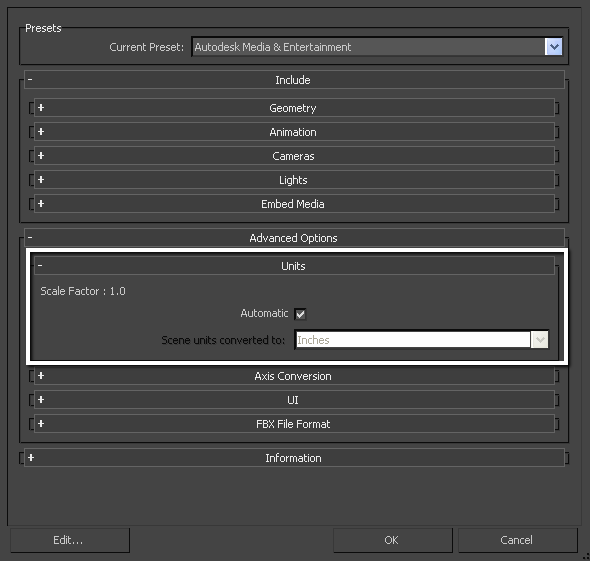Collapse the Include section
The height and width of the screenshot is (561, 590).
point(30,79)
